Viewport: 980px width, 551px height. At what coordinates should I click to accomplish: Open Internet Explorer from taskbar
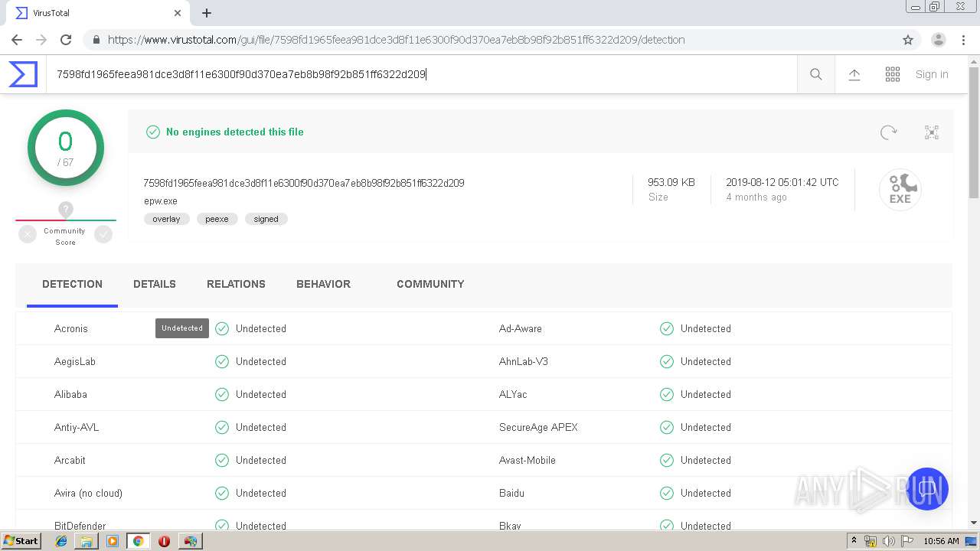[61, 541]
